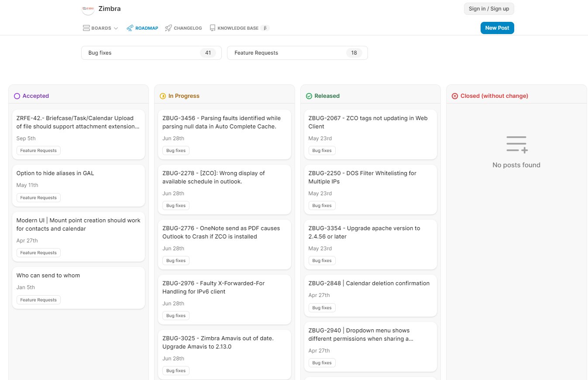The image size is (588, 380).
Task: Click the β badge beside Knowledge Base
Action: pos(265,28)
